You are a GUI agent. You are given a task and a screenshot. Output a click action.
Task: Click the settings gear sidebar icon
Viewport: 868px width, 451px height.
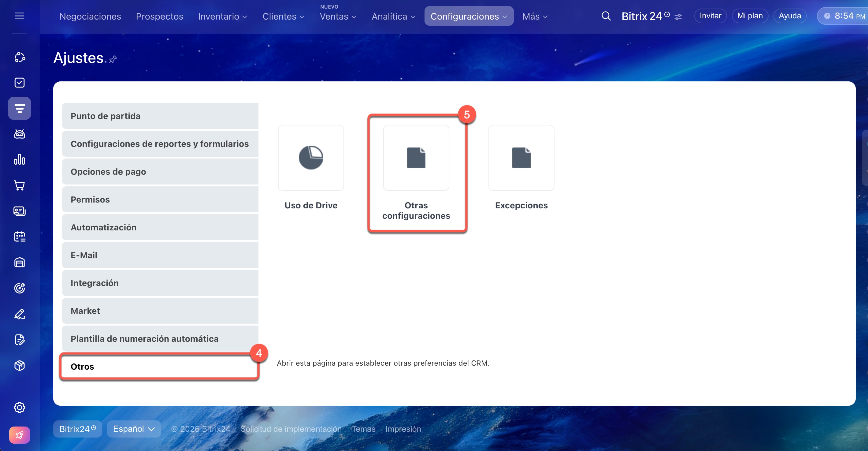(20, 407)
